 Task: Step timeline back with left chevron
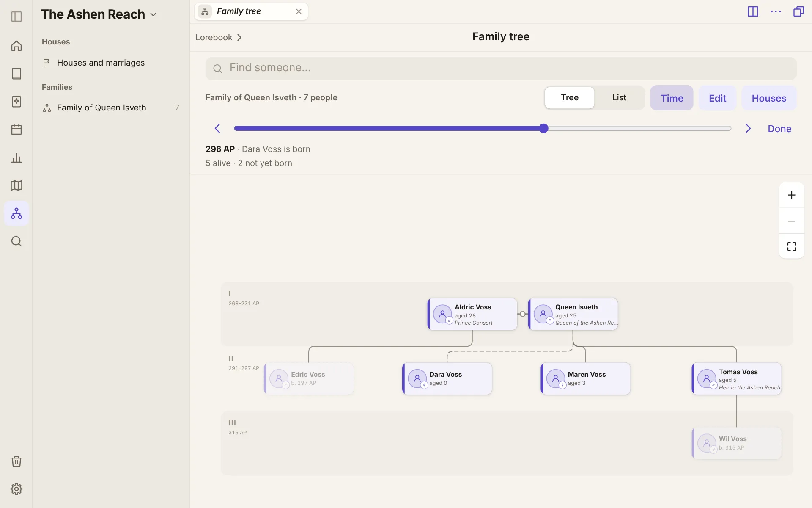pos(217,128)
